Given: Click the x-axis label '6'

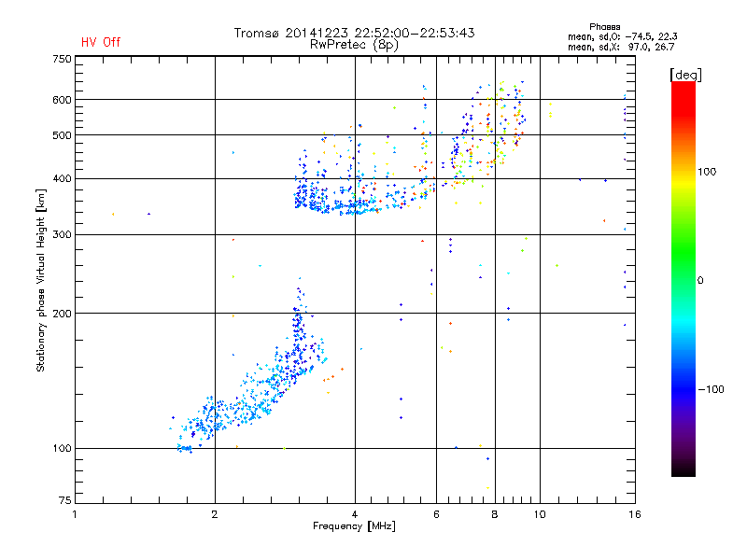Looking at the screenshot, I should (x=436, y=514).
